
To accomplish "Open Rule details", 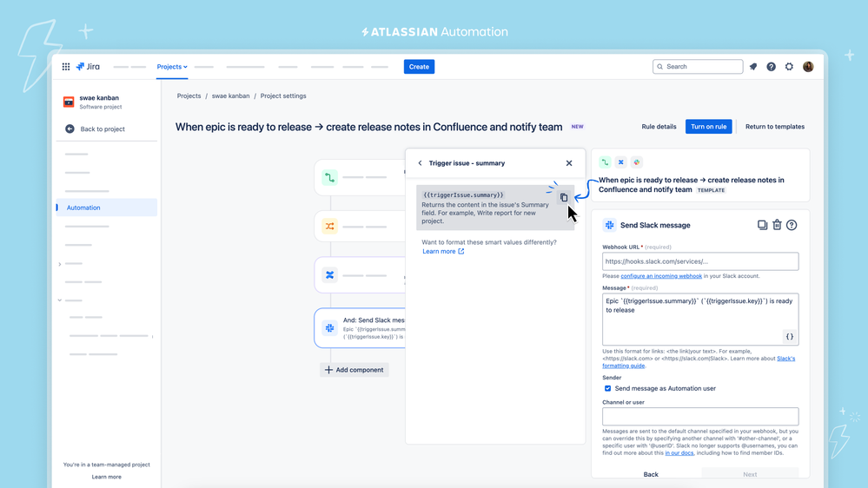I will tap(659, 127).
